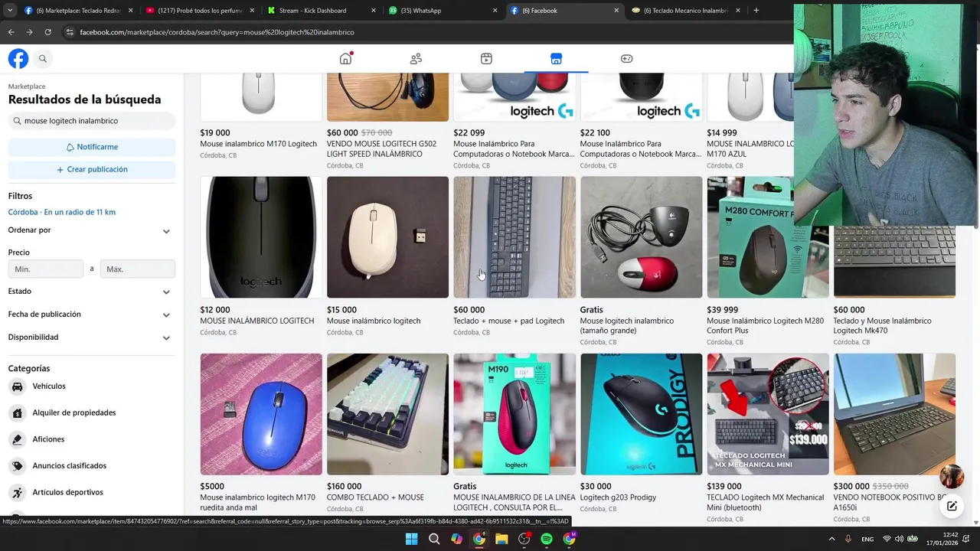Open the taskbar search icon
980x551 pixels.
pyautogui.click(x=434, y=539)
